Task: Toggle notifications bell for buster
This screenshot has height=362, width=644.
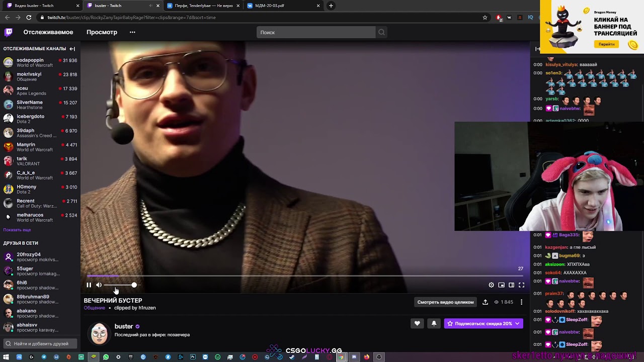Action: point(434,324)
